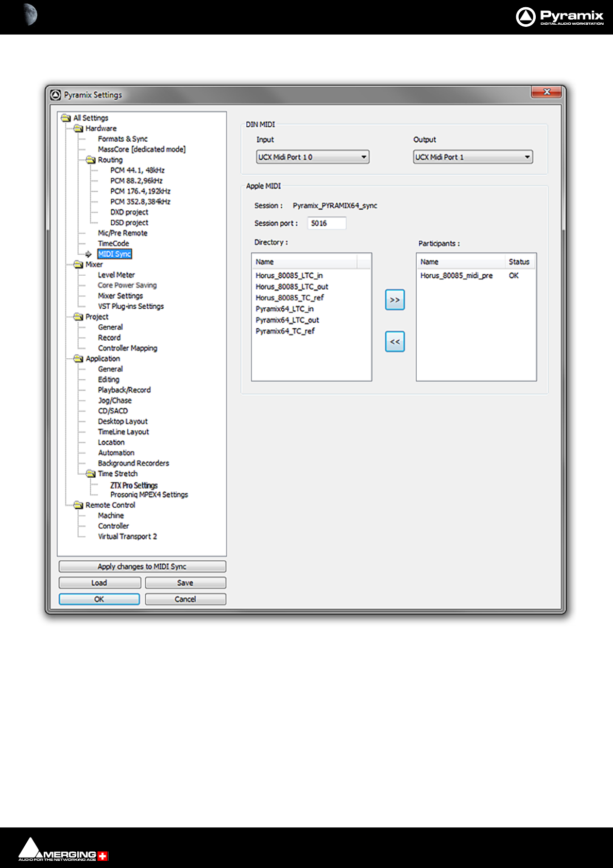Viewport: 613px width, 868px height.
Task: Click the Remote Control folder icon
Action: tap(78, 505)
